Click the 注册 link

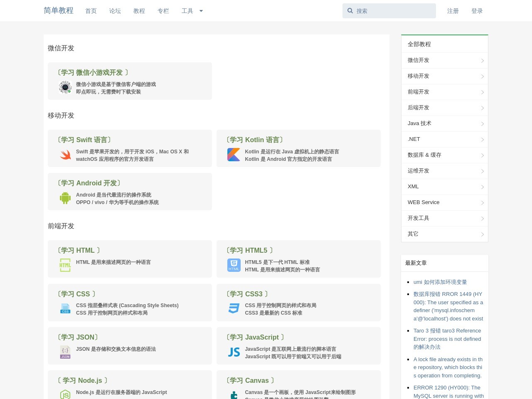453,11
